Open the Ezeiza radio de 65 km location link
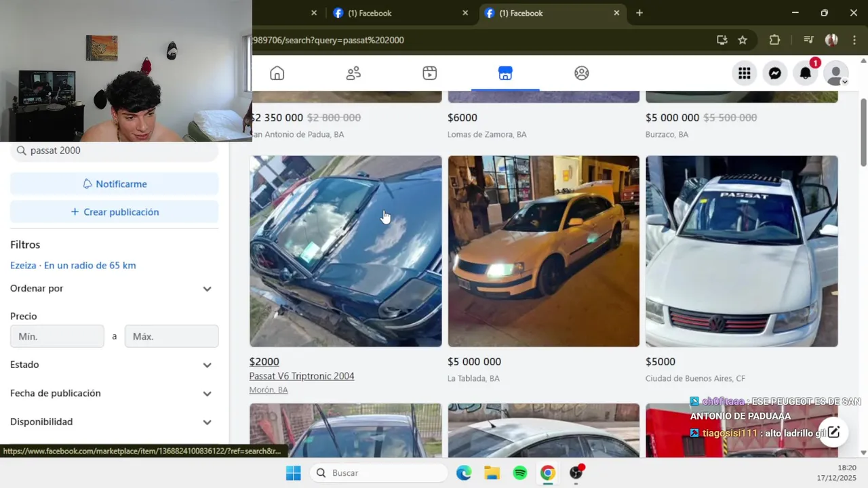The width and height of the screenshot is (868, 488). (73, 266)
